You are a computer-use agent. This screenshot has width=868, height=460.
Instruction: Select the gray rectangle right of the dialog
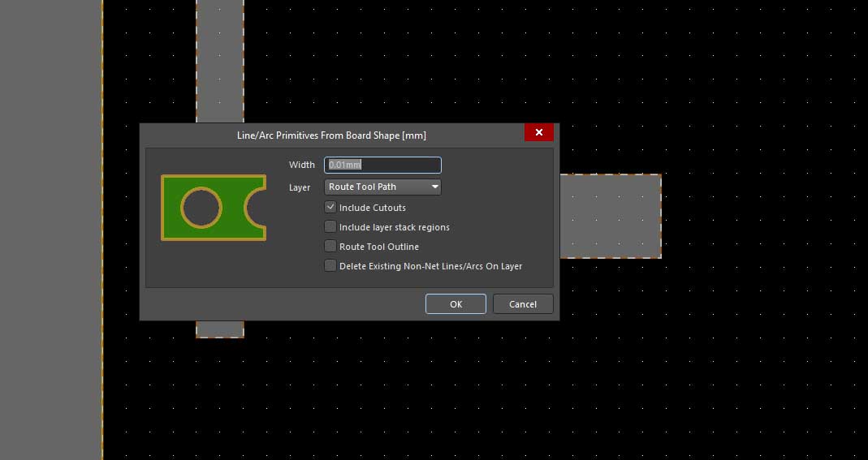coord(610,216)
